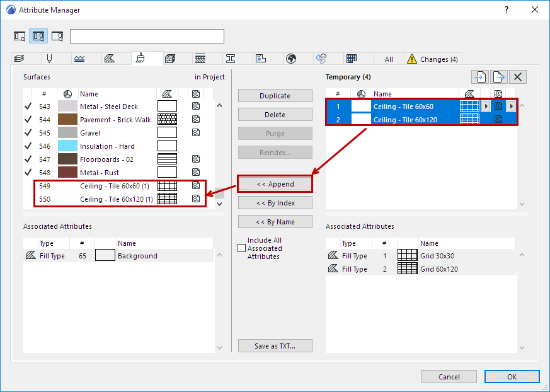
Task: Click the << By Index button
Action: pos(275,203)
